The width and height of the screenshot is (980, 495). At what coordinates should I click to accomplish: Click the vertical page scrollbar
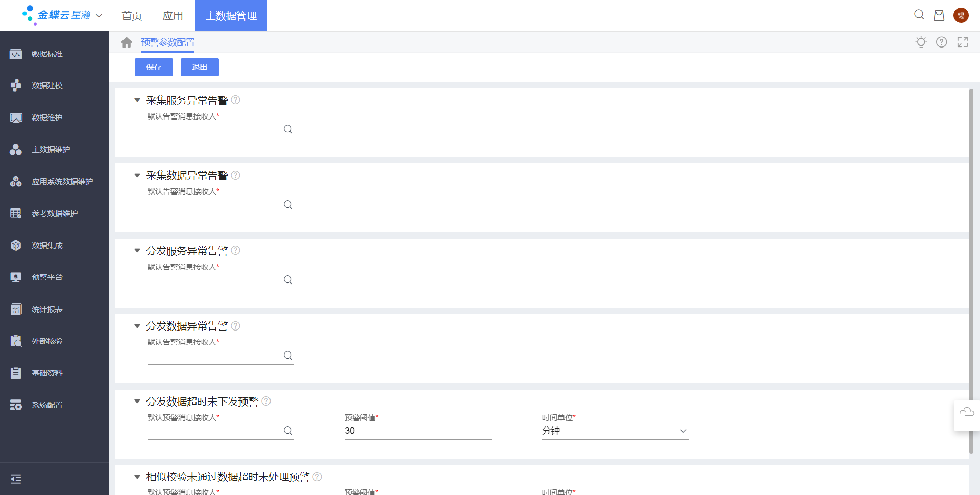[971, 271]
